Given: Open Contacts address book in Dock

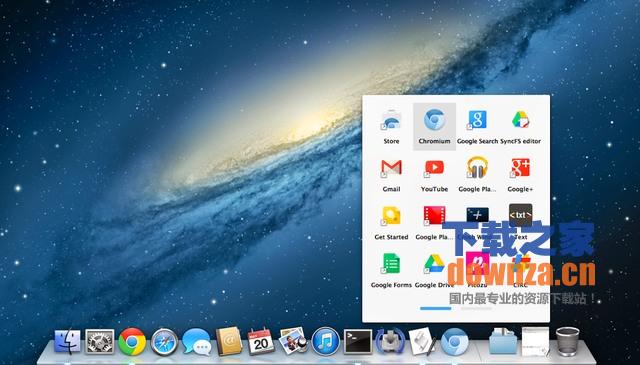Looking at the screenshot, I should [x=229, y=341].
